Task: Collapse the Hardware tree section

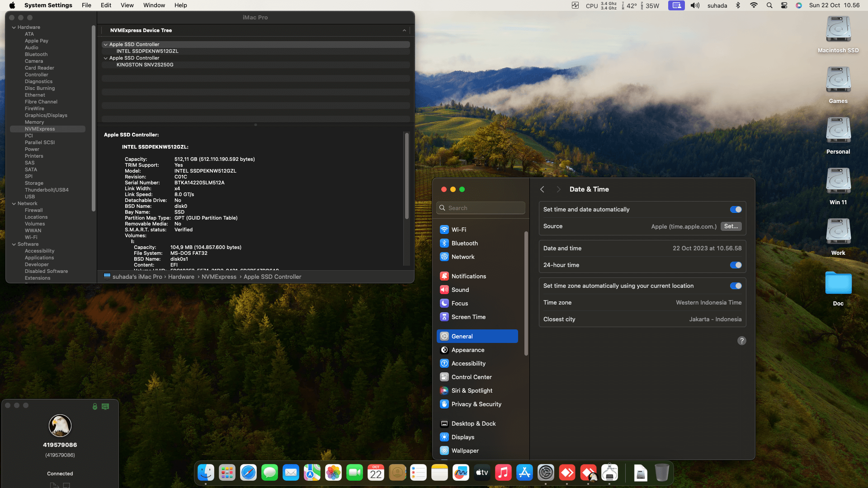Action: (14, 28)
